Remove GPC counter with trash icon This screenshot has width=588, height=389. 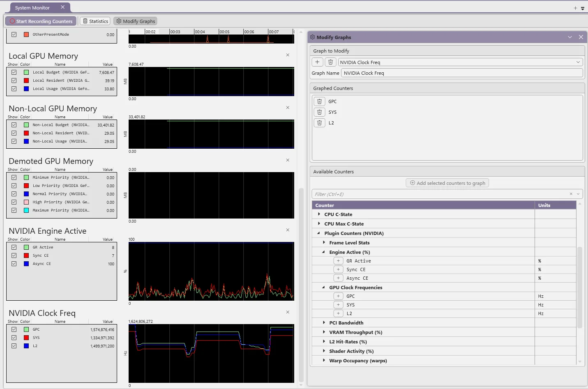(319, 101)
